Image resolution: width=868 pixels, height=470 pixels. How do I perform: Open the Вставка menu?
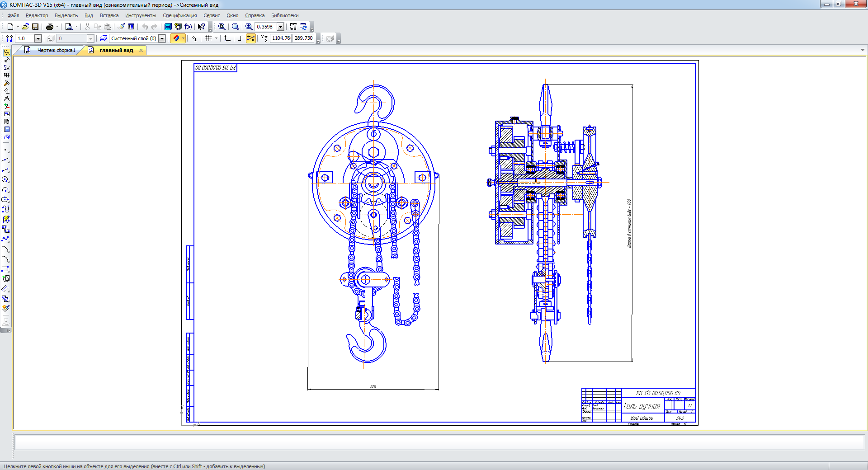tap(109, 15)
